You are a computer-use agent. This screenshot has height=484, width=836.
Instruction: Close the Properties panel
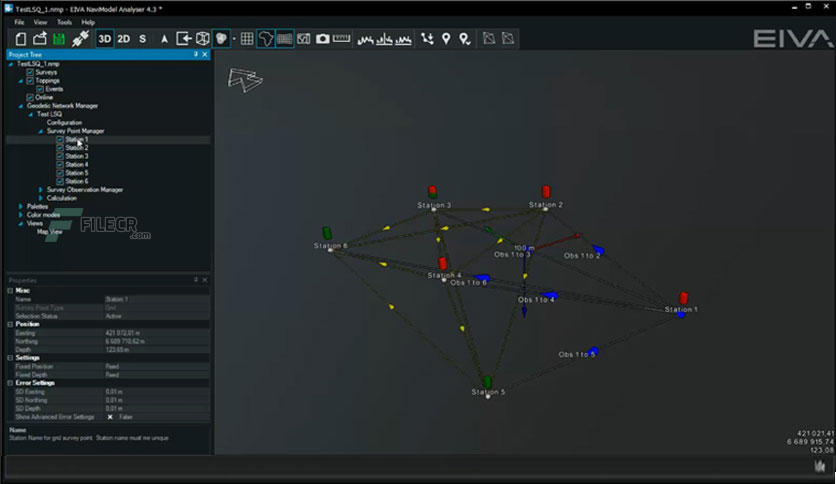pyautogui.click(x=205, y=280)
